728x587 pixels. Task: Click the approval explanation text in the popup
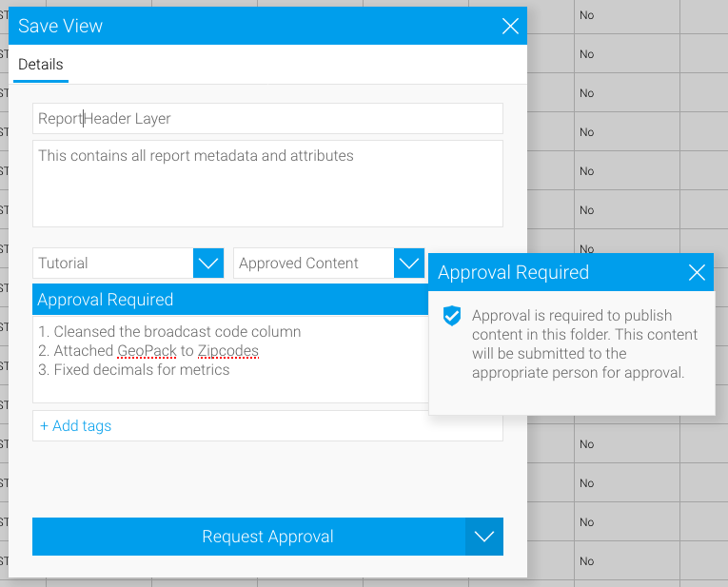tap(584, 343)
